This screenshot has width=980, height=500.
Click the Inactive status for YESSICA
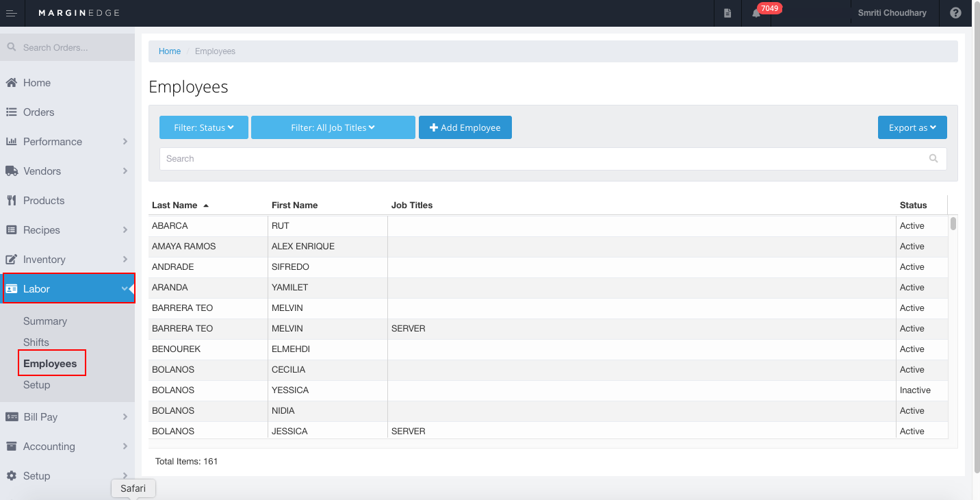[915, 390]
